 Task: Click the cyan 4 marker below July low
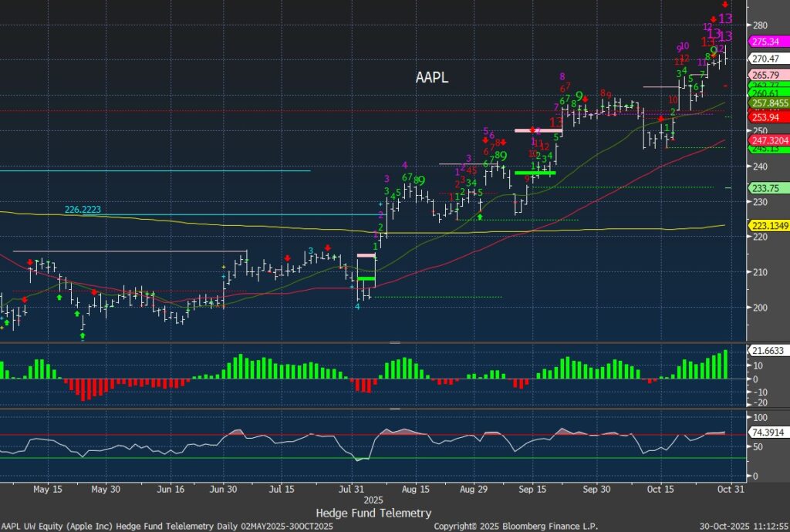(356, 306)
